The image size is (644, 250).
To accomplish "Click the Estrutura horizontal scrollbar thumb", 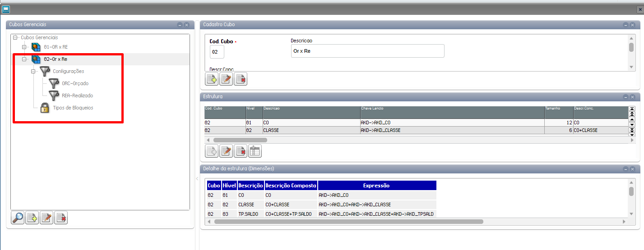I will click(240, 140).
